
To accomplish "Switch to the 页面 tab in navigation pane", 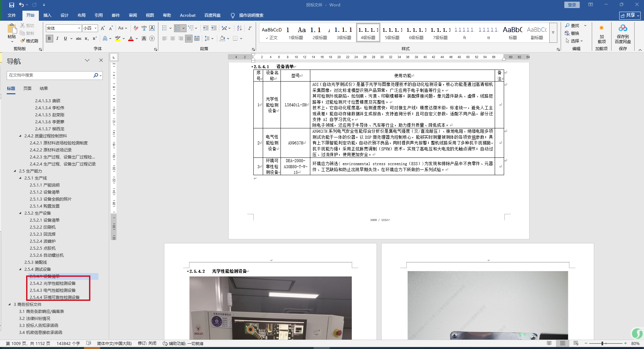I will click(27, 89).
